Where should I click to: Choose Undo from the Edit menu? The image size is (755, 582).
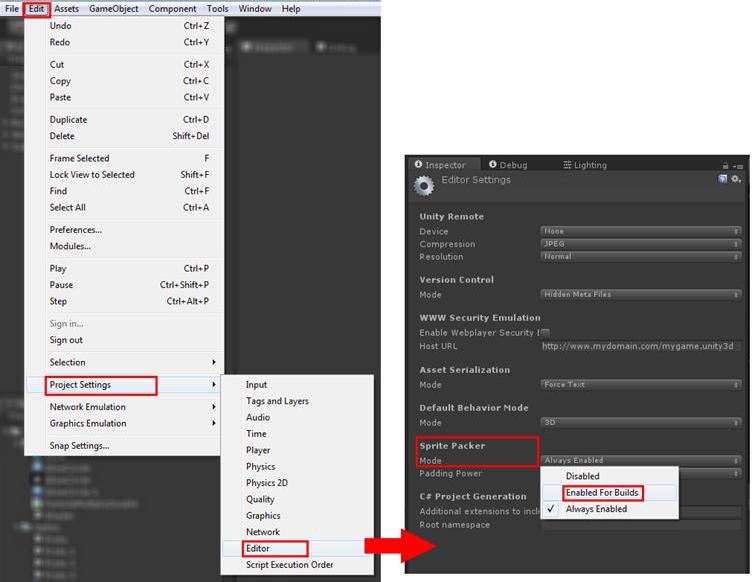pyautogui.click(x=125, y=26)
